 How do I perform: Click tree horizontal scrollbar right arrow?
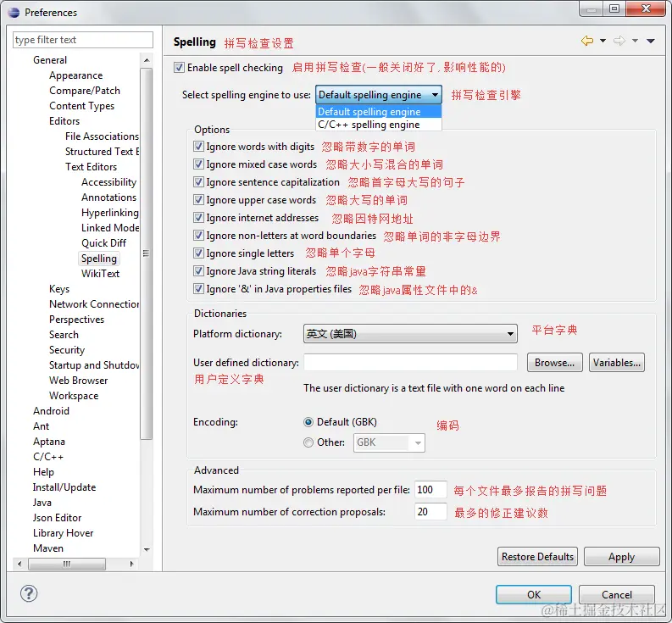[x=131, y=564]
